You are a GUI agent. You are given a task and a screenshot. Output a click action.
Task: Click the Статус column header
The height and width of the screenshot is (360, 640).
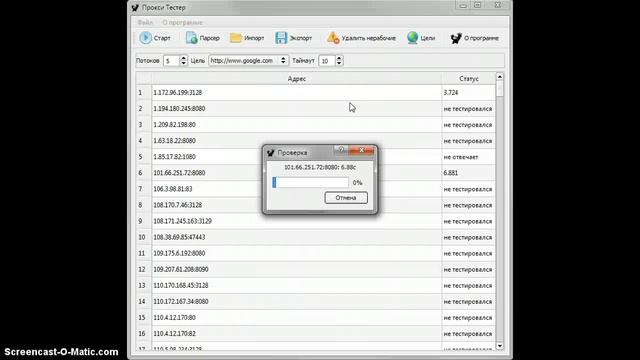click(x=469, y=78)
